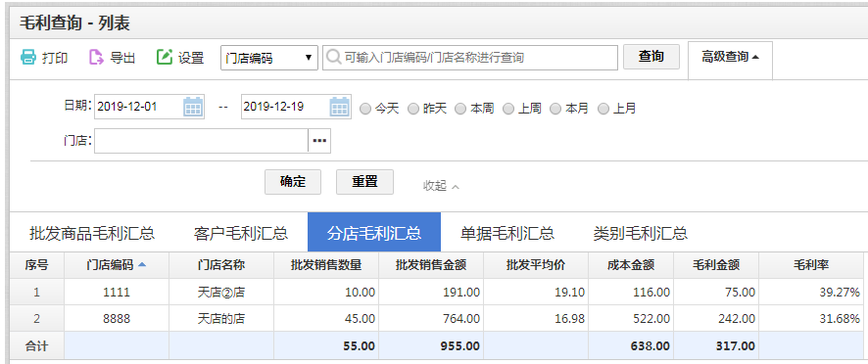The height and width of the screenshot is (364, 868).
Task: Click 收起 to collapse the filters
Action: [x=441, y=186]
